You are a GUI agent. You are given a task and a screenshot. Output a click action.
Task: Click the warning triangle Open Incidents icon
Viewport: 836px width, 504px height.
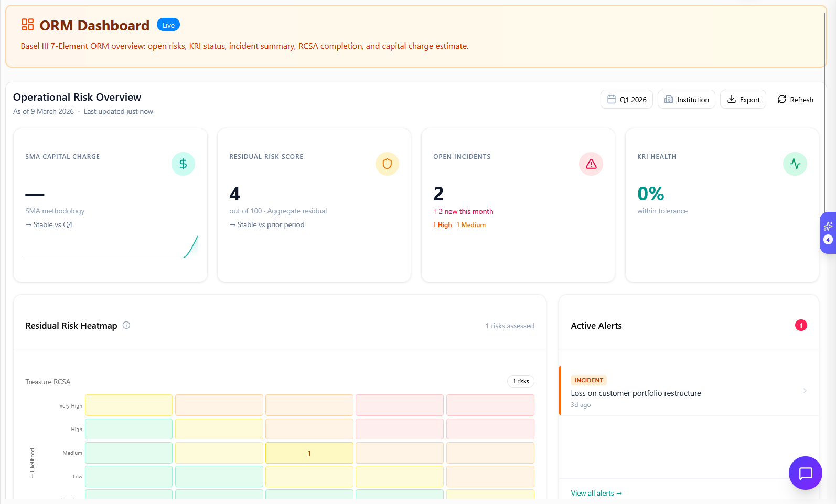coord(591,164)
